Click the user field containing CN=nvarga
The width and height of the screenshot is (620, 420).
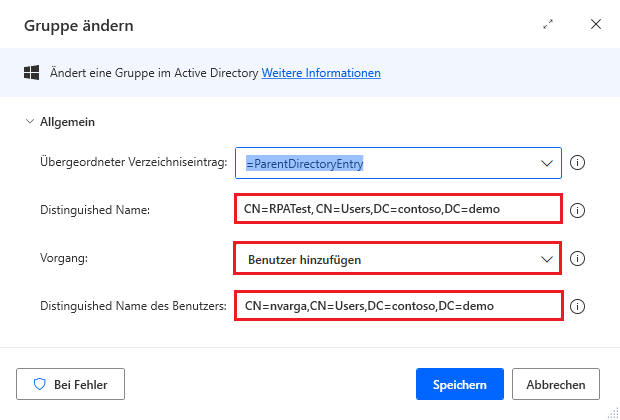pos(399,305)
